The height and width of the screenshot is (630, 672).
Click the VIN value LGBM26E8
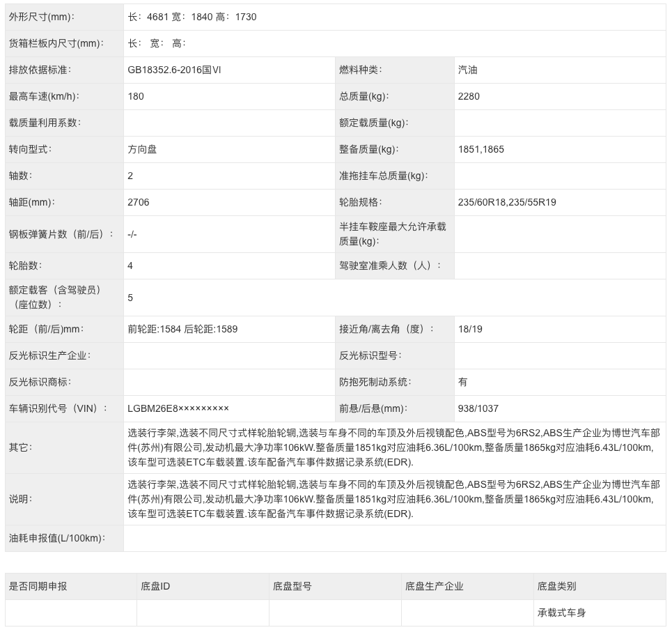tap(178, 408)
